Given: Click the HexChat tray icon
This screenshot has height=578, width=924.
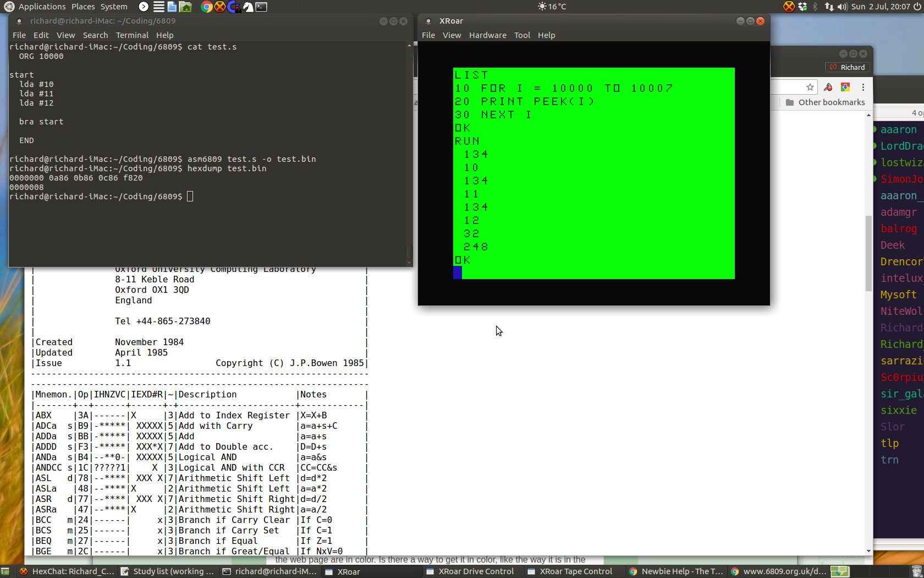Looking at the screenshot, I should (789, 7).
